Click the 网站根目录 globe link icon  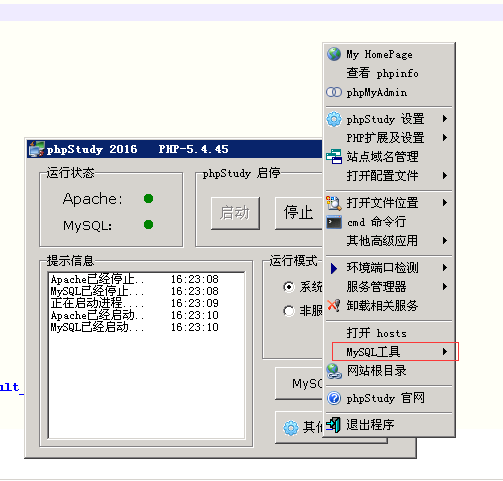pyautogui.click(x=334, y=371)
